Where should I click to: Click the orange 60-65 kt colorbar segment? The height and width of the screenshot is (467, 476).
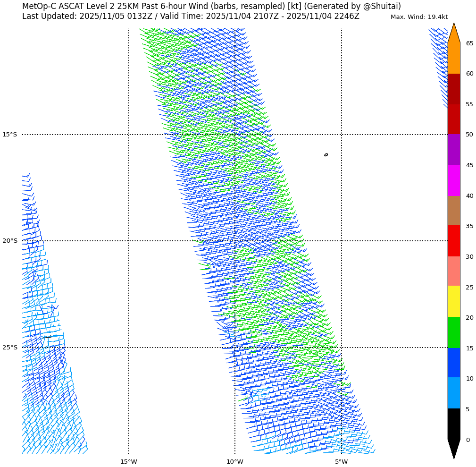point(453,58)
